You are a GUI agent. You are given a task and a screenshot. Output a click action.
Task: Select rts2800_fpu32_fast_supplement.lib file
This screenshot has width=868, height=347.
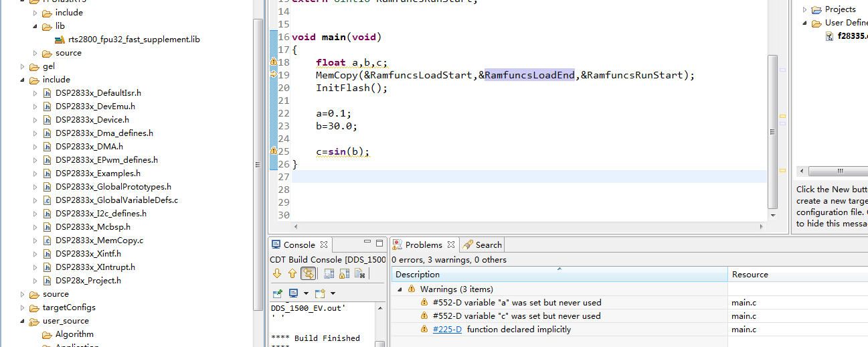[134, 40]
